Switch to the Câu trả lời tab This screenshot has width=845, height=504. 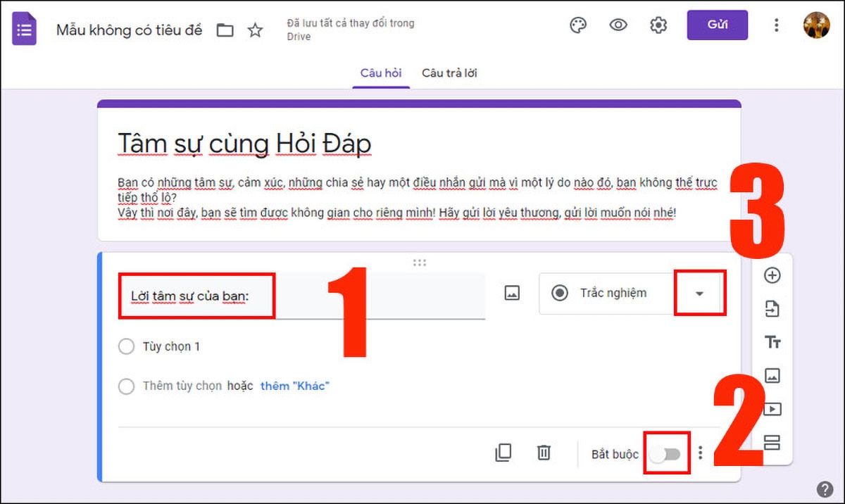coord(449,73)
